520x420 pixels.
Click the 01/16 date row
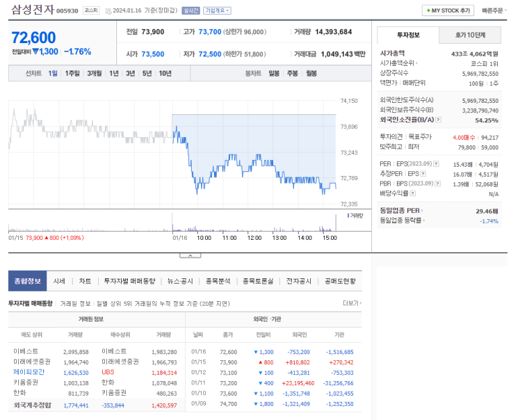[198, 351]
